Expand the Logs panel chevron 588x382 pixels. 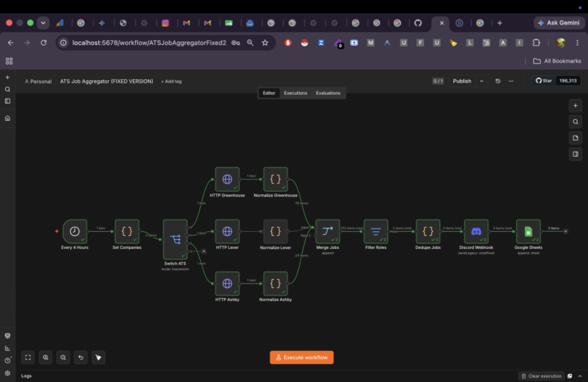tap(580, 376)
